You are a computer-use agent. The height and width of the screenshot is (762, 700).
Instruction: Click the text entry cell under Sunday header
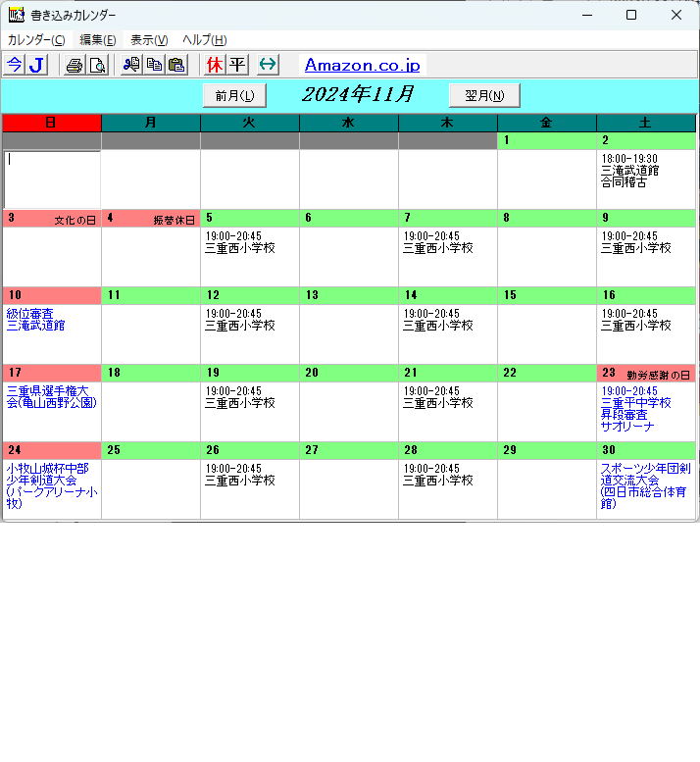[51, 178]
